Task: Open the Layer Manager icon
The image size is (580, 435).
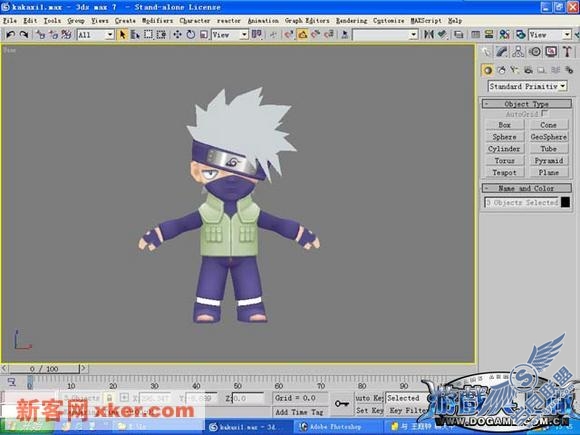Action: (x=459, y=35)
